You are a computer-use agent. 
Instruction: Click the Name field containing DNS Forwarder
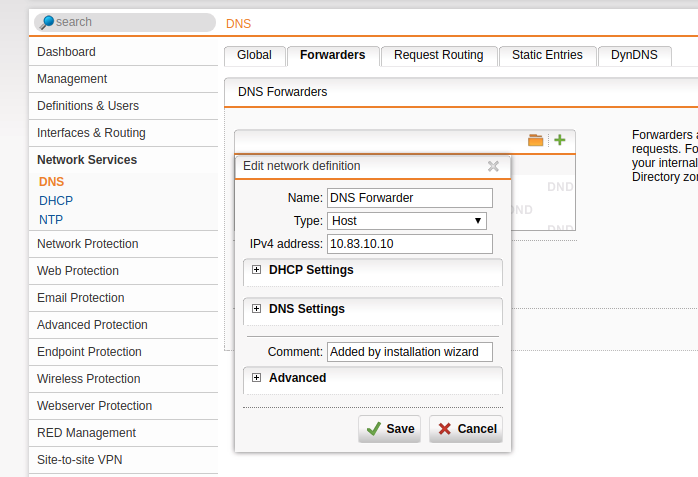410,198
